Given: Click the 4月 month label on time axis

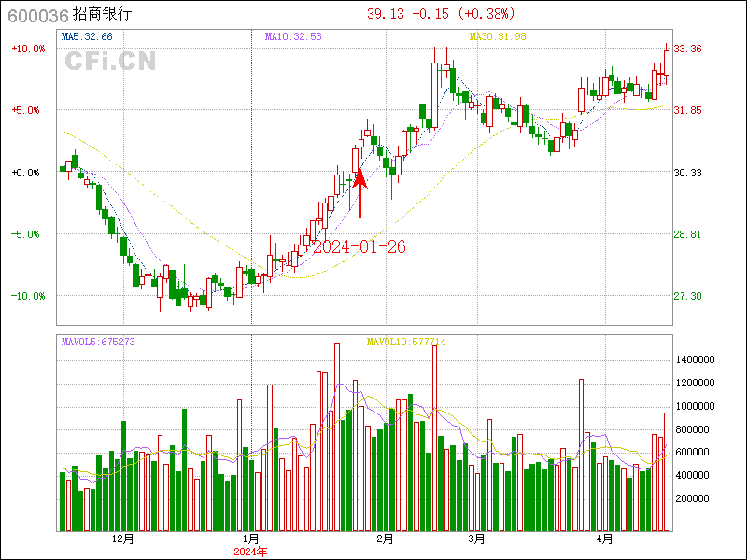Looking at the screenshot, I should point(605,539).
